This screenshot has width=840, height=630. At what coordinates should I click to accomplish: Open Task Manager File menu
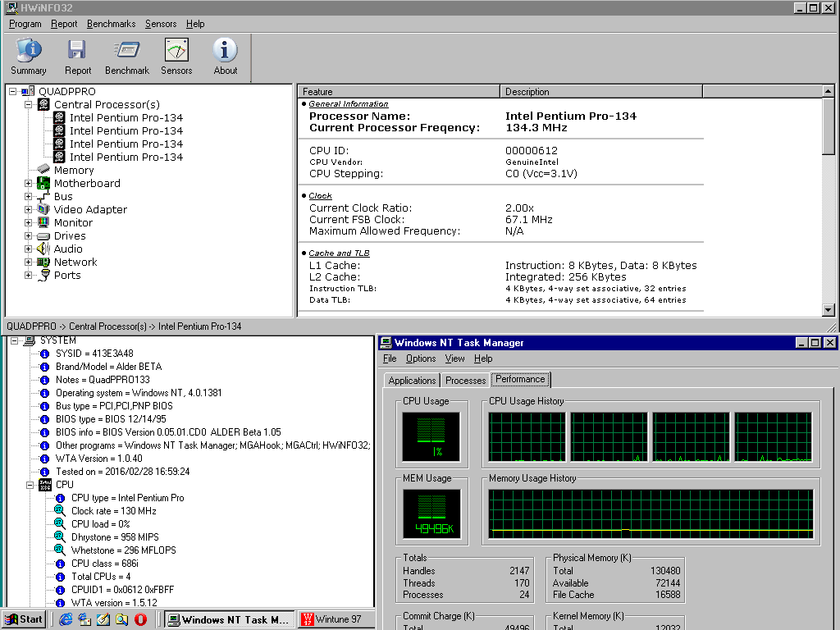point(390,358)
